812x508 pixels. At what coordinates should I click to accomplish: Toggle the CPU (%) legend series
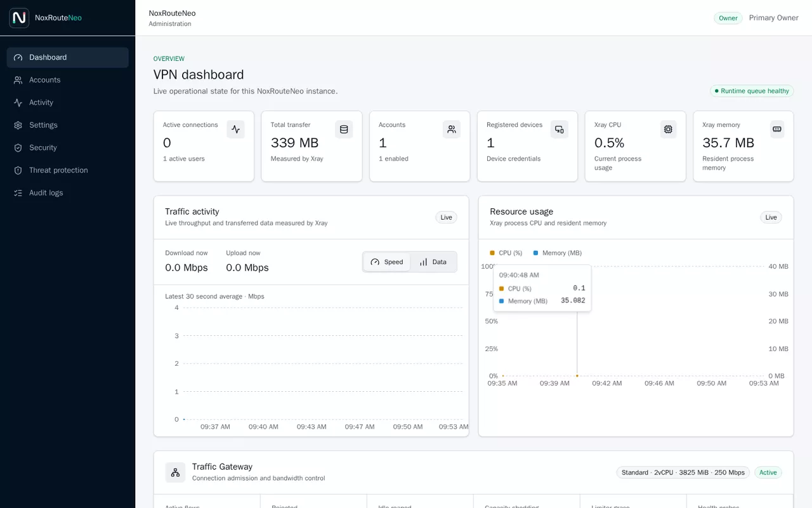pyautogui.click(x=506, y=253)
